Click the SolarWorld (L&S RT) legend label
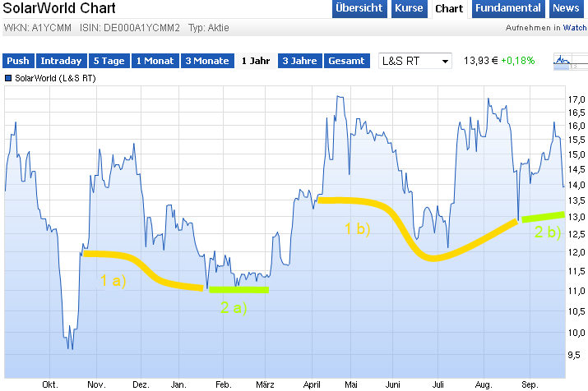588x391 pixels. click(55, 78)
